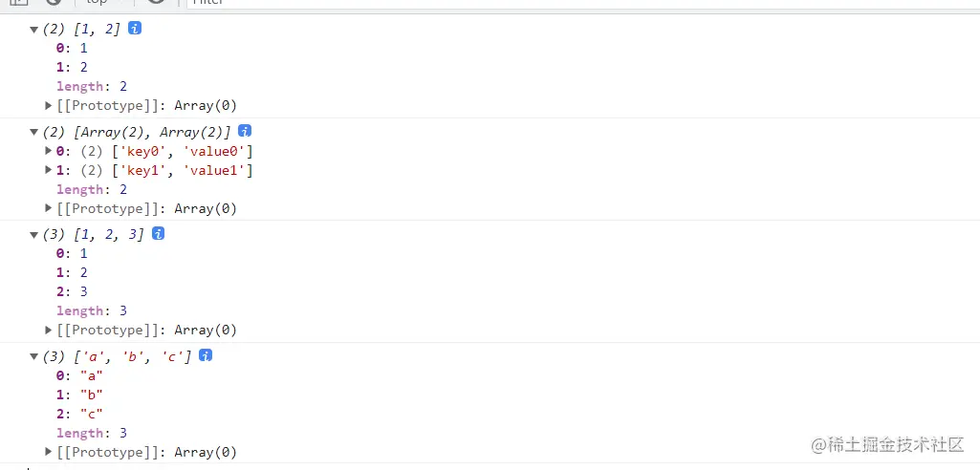Image resolution: width=980 pixels, height=470 pixels.
Task: Click the [Array(2), Array(2)] preview text
Action: [151, 132]
